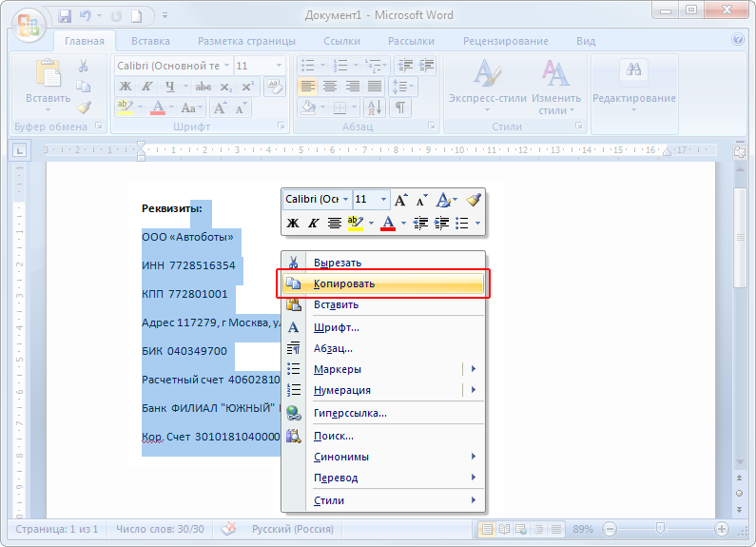Toggle italic К in the ribbon

pyautogui.click(x=147, y=87)
